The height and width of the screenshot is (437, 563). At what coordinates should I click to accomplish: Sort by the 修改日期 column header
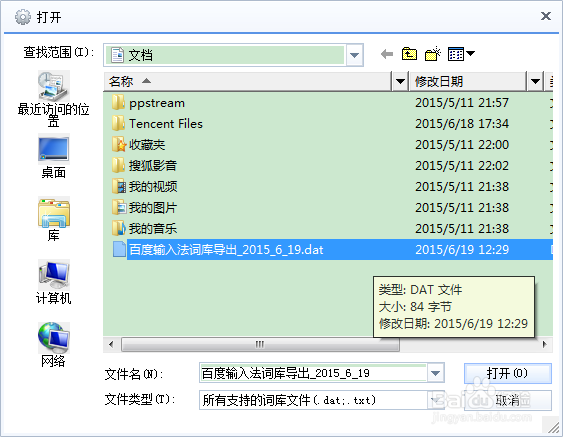click(468, 82)
